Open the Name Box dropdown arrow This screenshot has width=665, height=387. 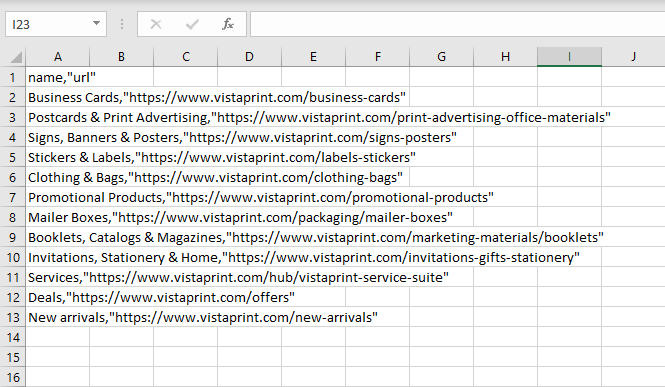(96, 23)
